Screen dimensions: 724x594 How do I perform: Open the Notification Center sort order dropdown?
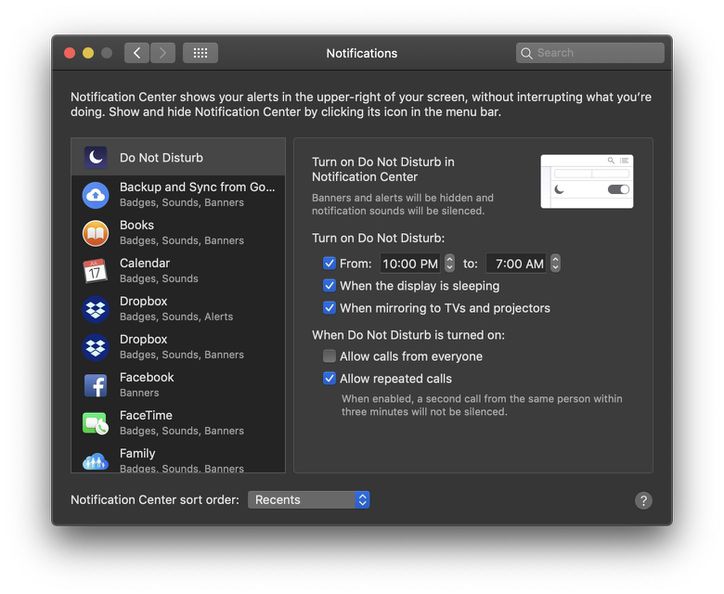coord(309,500)
